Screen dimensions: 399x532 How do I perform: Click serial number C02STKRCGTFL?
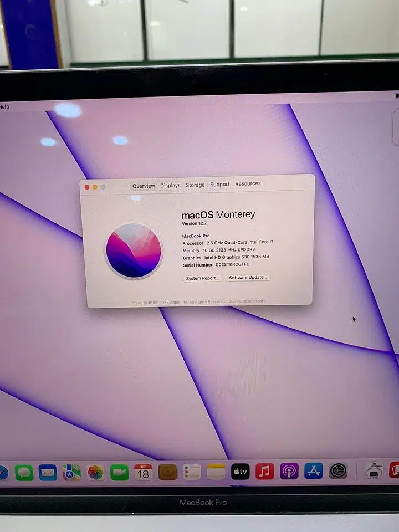click(x=232, y=264)
